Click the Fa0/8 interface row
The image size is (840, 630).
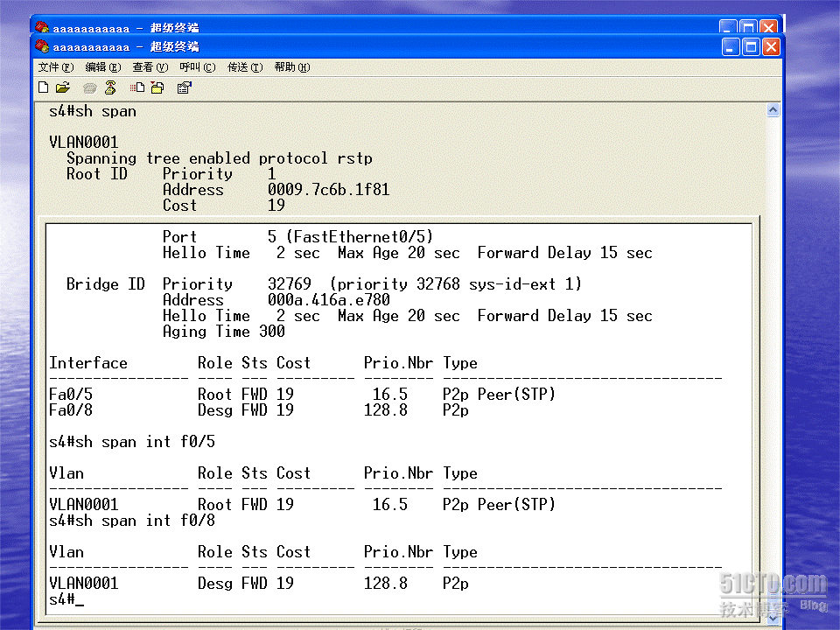click(259, 410)
